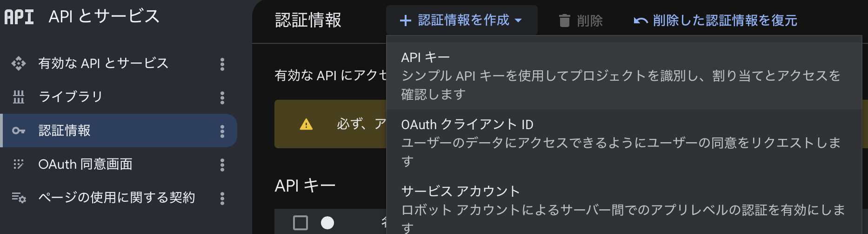
Task: Open more options for 有効な API とサービス
Action: click(222, 64)
